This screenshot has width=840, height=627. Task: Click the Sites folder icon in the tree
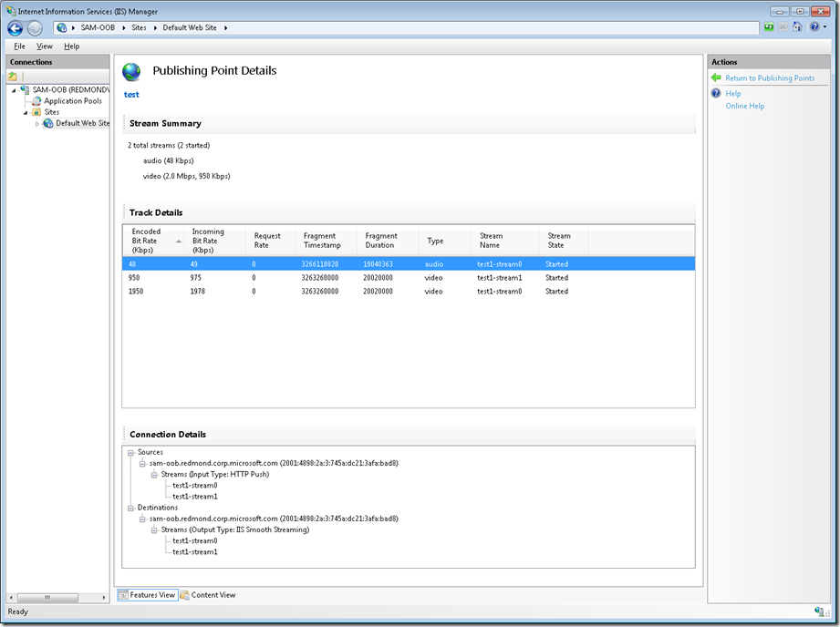(36, 112)
